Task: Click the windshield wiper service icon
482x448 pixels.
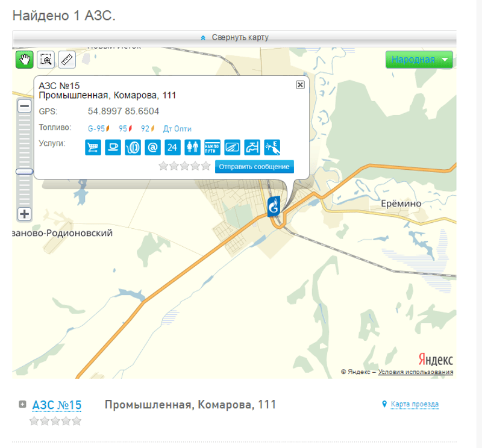Action: [x=232, y=147]
